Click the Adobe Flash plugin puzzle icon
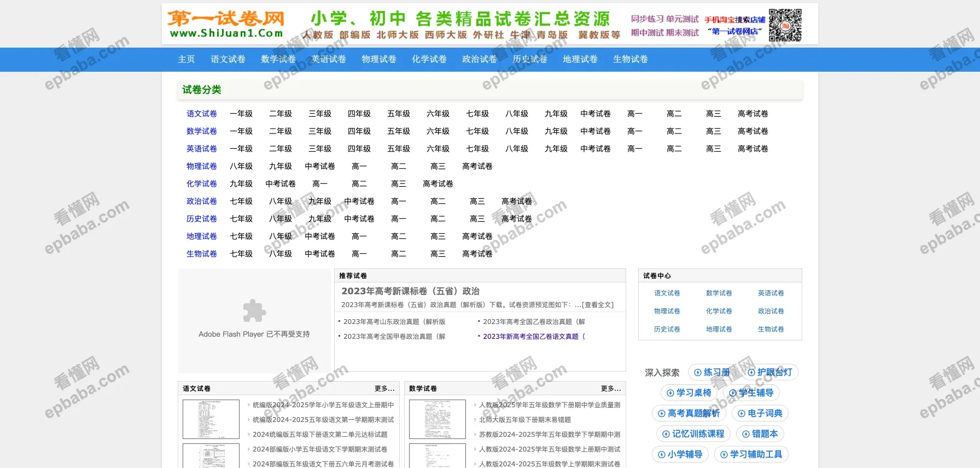Screen dimensions: 980x468 coord(254,311)
